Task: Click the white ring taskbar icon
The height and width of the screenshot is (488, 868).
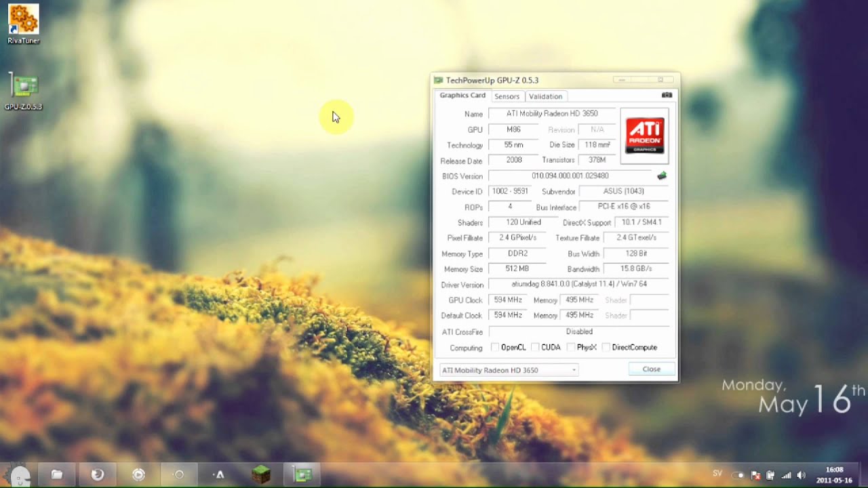Action: (x=179, y=475)
